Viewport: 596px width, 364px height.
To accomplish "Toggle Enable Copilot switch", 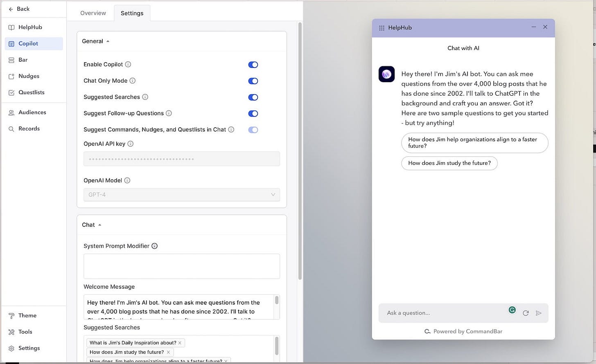I will pyautogui.click(x=253, y=65).
